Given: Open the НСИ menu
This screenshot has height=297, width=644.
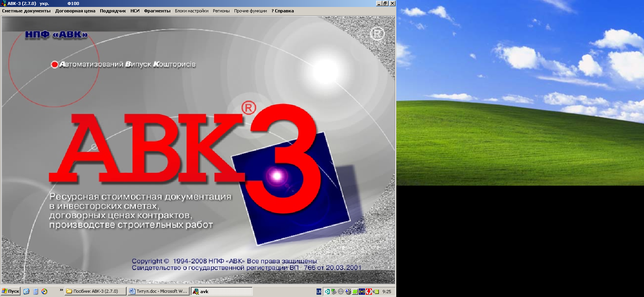Looking at the screenshot, I should coord(135,11).
